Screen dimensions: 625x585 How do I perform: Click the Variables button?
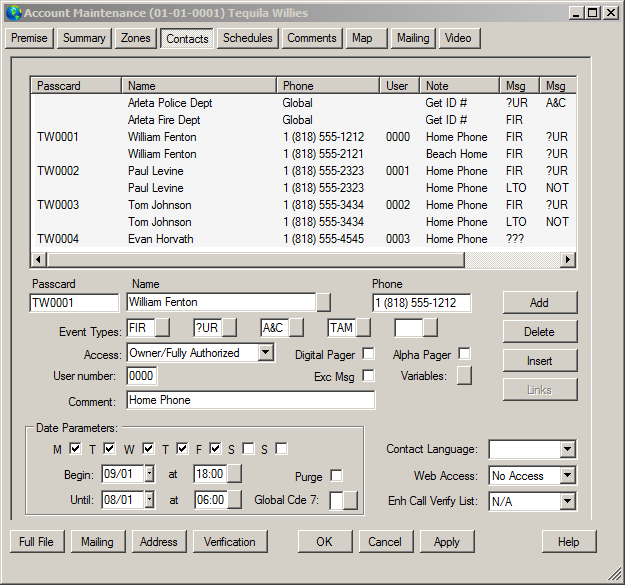464,376
